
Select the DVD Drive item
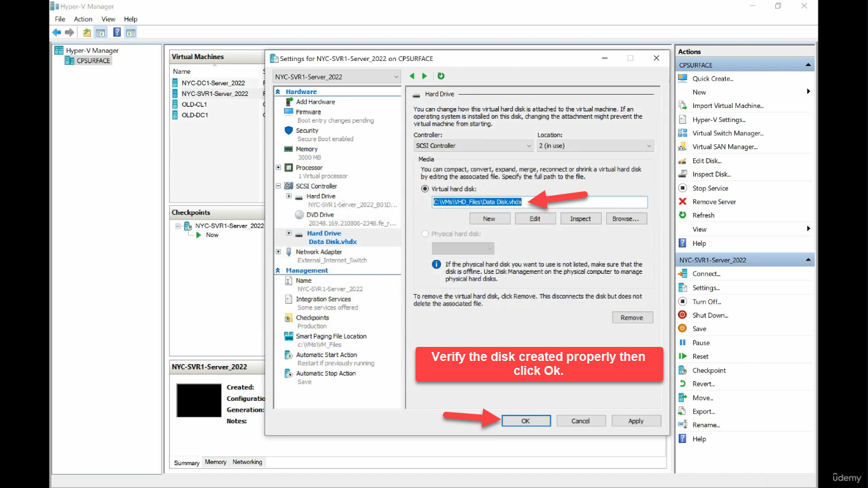pyautogui.click(x=320, y=215)
